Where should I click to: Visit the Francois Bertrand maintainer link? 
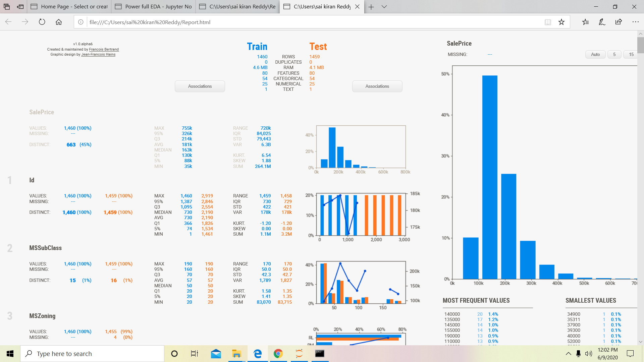point(103,49)
